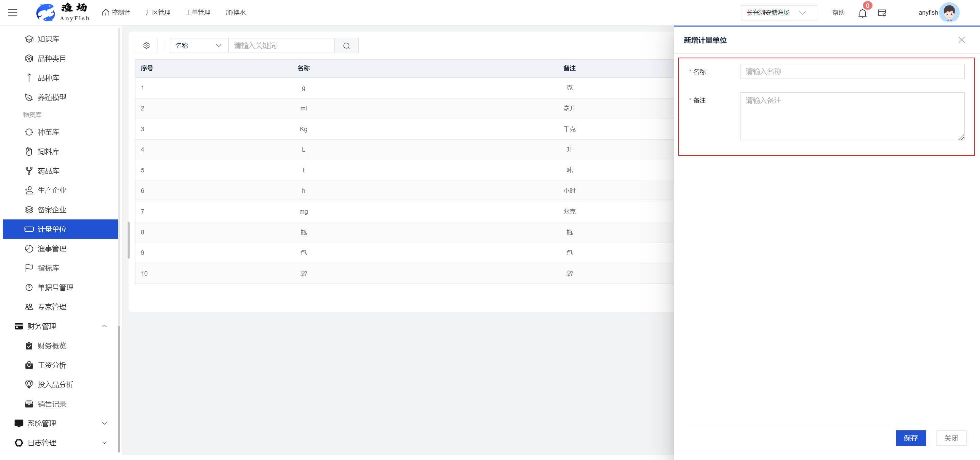Click the table settings gear icon

point(146,46)
